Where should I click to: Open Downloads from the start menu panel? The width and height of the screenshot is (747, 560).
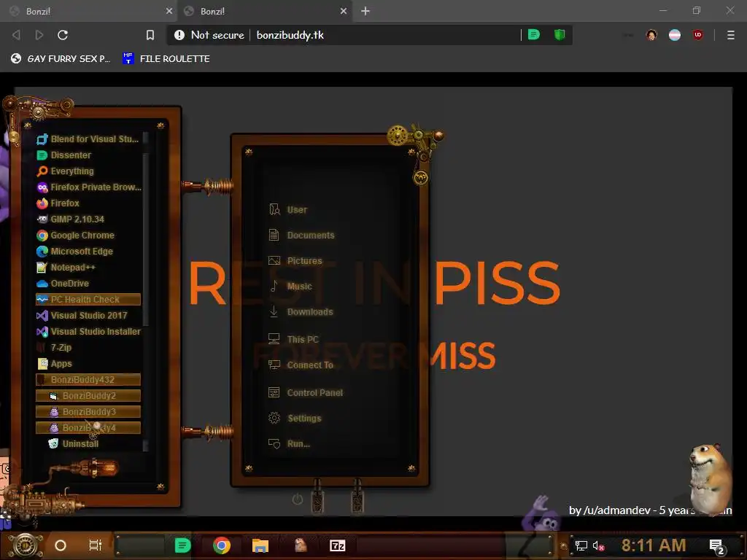tap(301, 312)
